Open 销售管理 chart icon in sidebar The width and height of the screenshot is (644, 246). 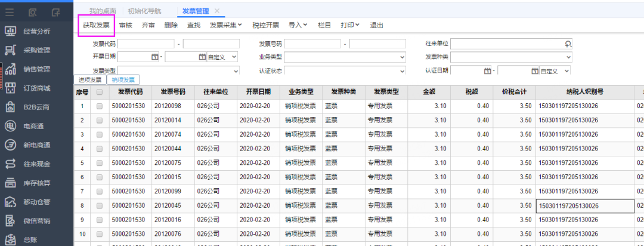tap(10, 69)
